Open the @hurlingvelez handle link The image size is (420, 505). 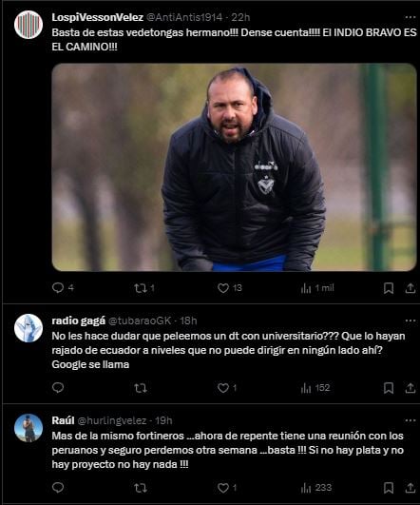coord(112,420)
